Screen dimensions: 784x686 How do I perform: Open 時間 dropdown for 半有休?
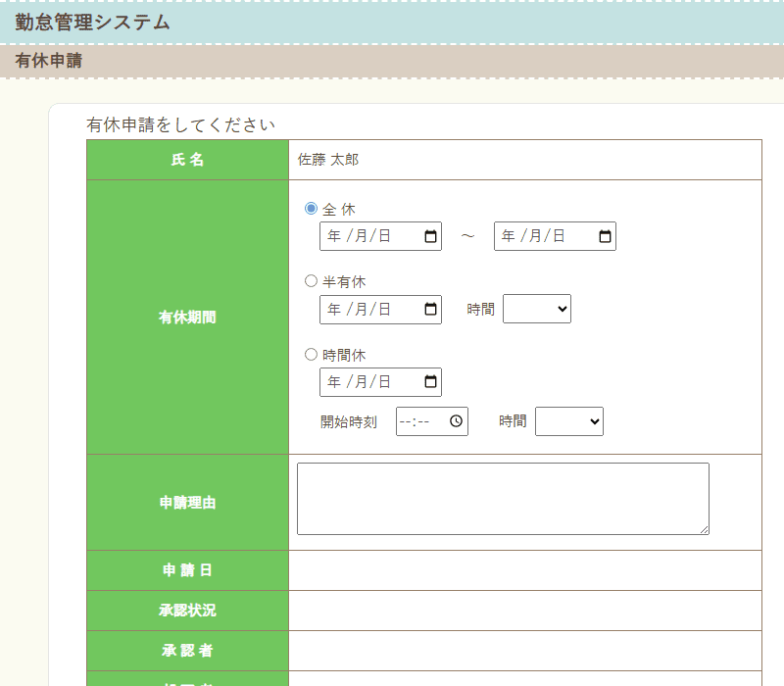[536, 309]
